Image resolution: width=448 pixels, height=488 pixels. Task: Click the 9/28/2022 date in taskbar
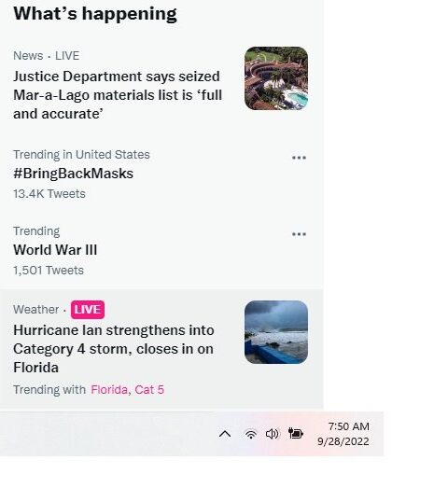pyautogui.click(x=343, y=441)
